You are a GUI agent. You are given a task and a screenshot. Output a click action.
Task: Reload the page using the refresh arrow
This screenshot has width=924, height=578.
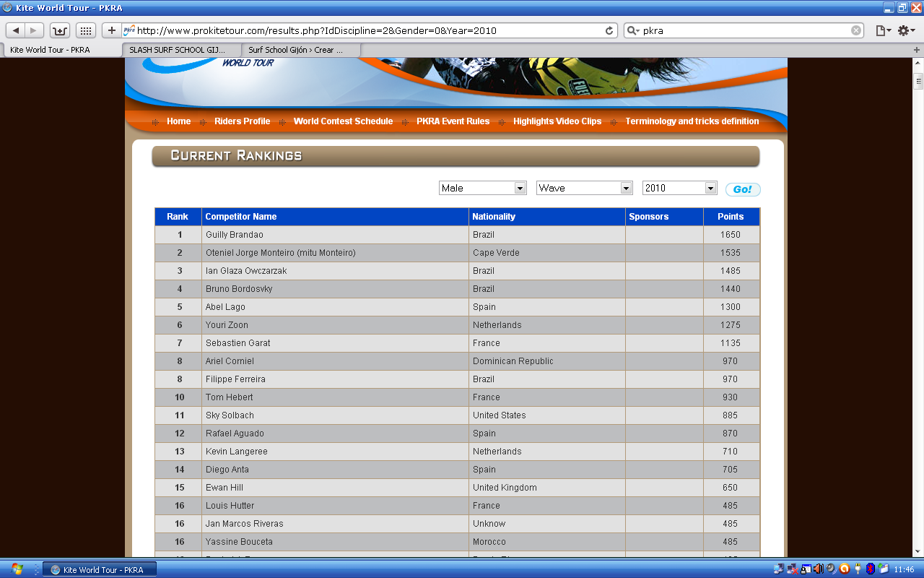click(609, 30)
